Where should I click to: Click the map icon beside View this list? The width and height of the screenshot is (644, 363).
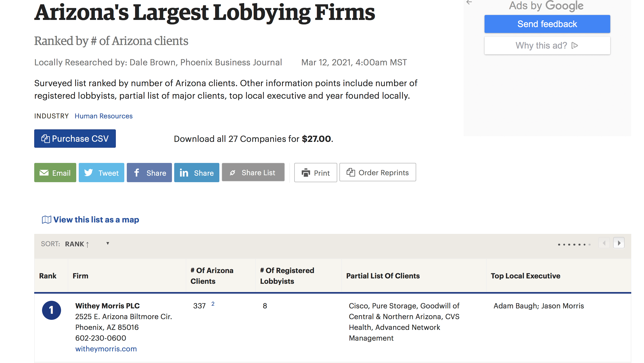[x=47, y=220]
